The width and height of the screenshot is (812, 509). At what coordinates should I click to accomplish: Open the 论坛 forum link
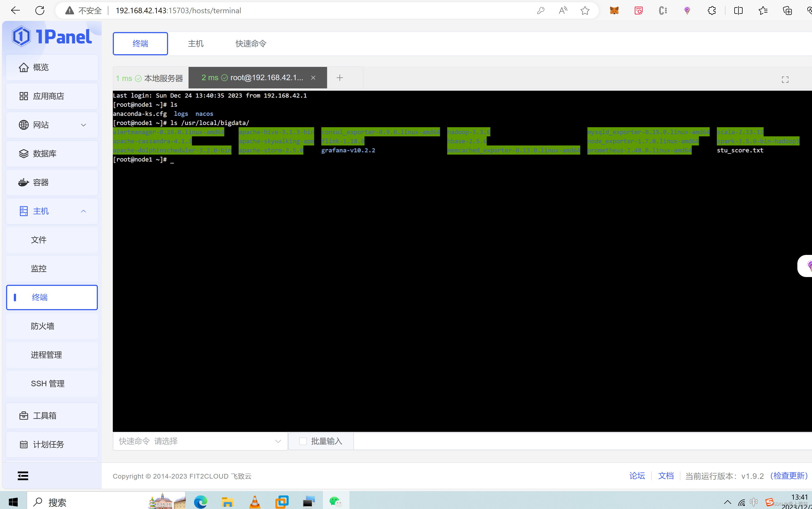pos(637,476)
